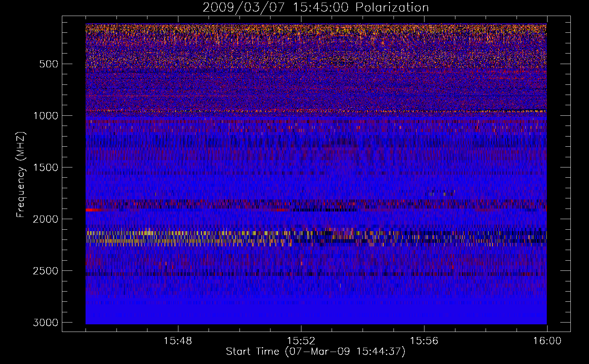Click the 15:56 time tick label
Image resolution: width=589 pixels, height=364 pixels.
(x=424, y=341)
